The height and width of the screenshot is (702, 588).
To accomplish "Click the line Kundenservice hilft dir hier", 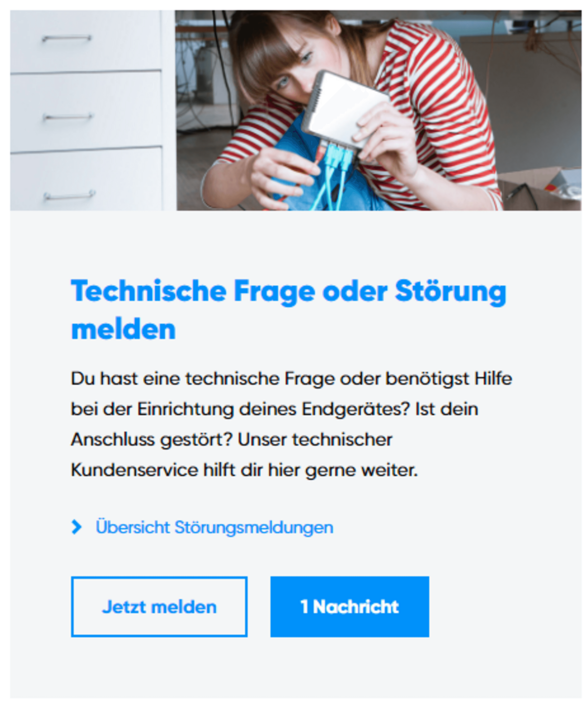I will (x=245, y=470).
